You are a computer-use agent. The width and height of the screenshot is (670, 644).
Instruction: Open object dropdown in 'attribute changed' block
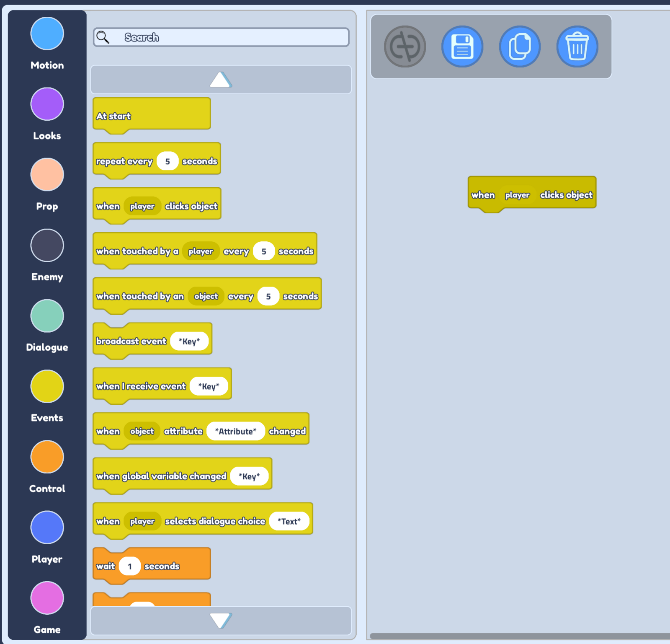(x=142, y=431)
